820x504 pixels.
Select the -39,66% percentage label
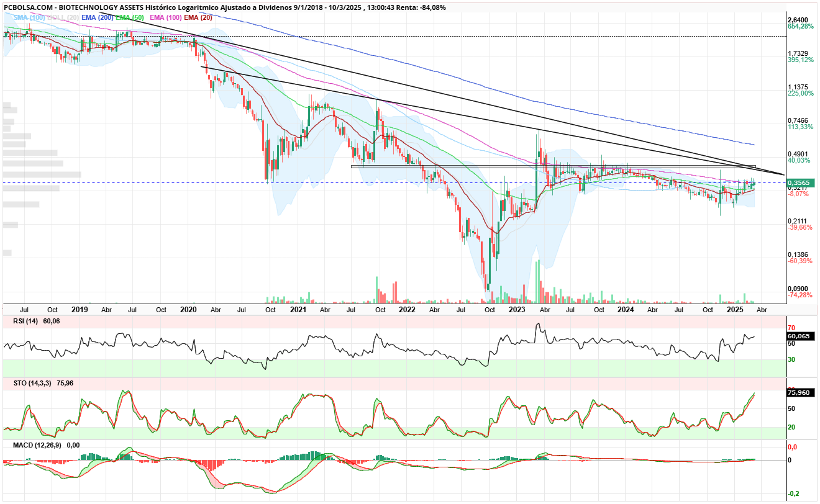(799, 228)
